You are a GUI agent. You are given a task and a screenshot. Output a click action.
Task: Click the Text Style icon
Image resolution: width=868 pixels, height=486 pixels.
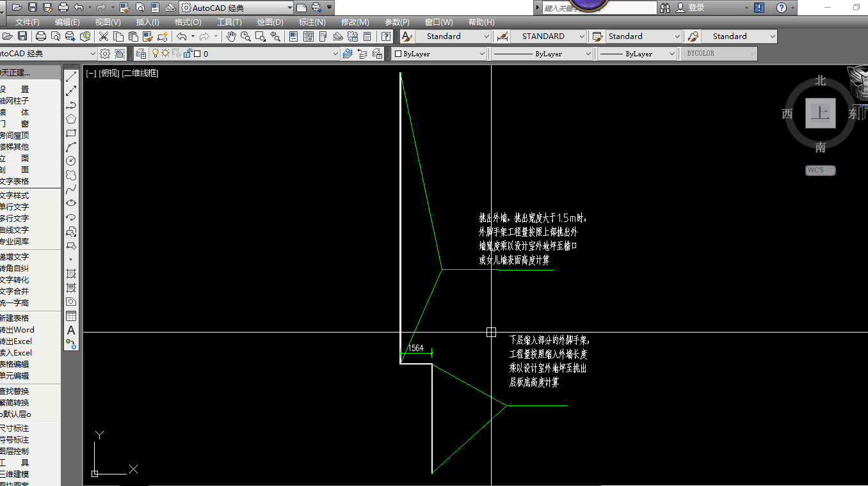click(x=406, y=36)
